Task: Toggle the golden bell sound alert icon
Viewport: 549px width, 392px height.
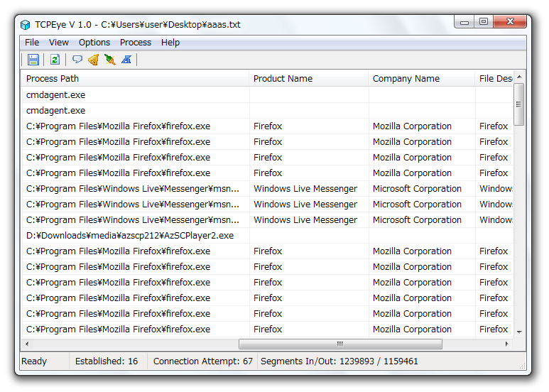Action: (94, 60)
